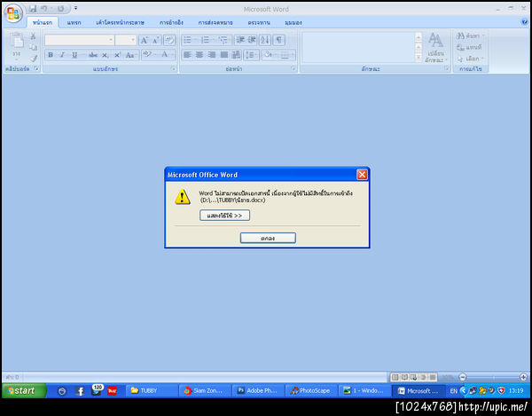Open the Change Case dropdown
This screenshot has width=532, height=416.
click(131, 55)
